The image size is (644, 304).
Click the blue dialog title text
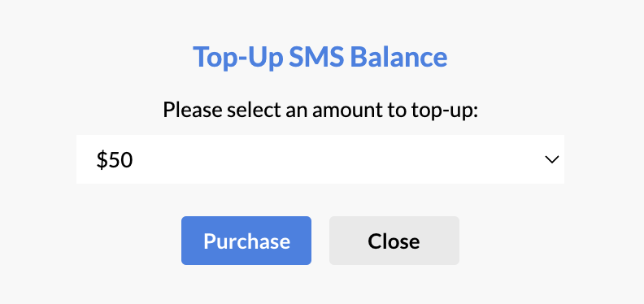320,57
